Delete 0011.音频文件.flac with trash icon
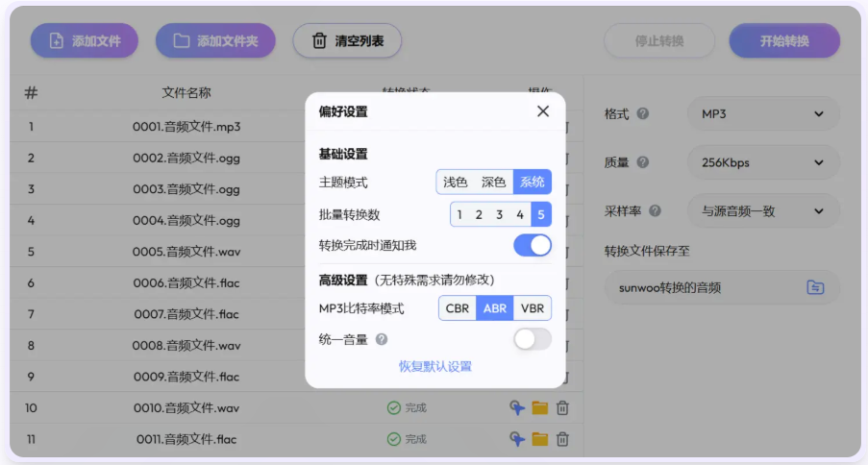Image resolution: width=868 pixels, height=465 pixels. (x=562, y=439)
